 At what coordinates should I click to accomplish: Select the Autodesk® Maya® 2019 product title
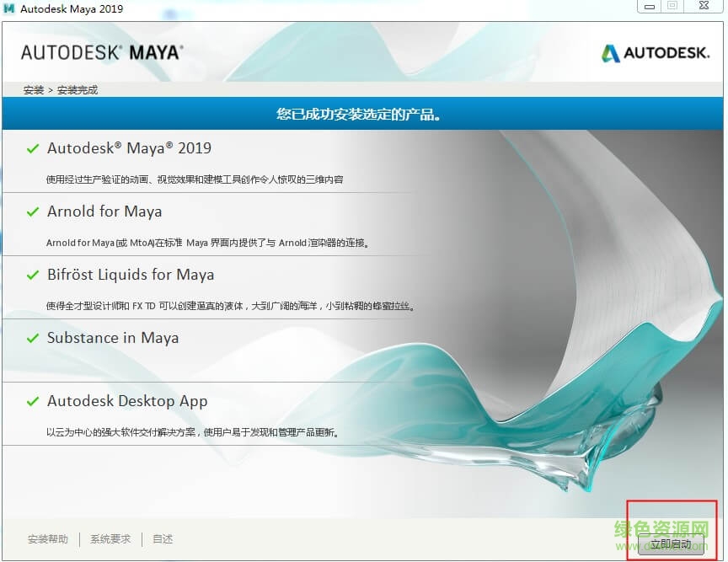click(129, 148)
